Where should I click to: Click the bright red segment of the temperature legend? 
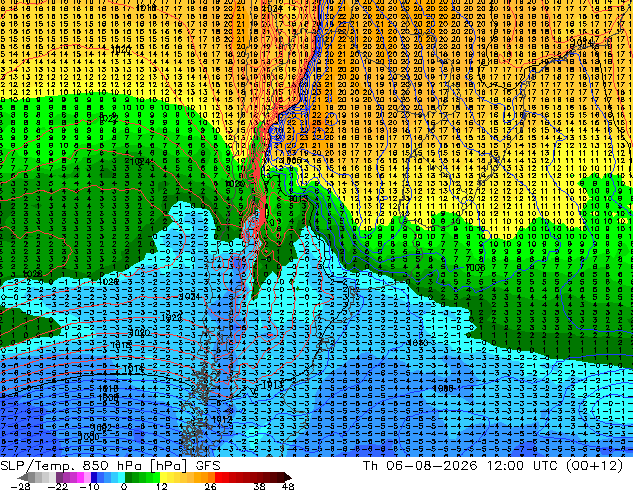click(x=218, y=477)
